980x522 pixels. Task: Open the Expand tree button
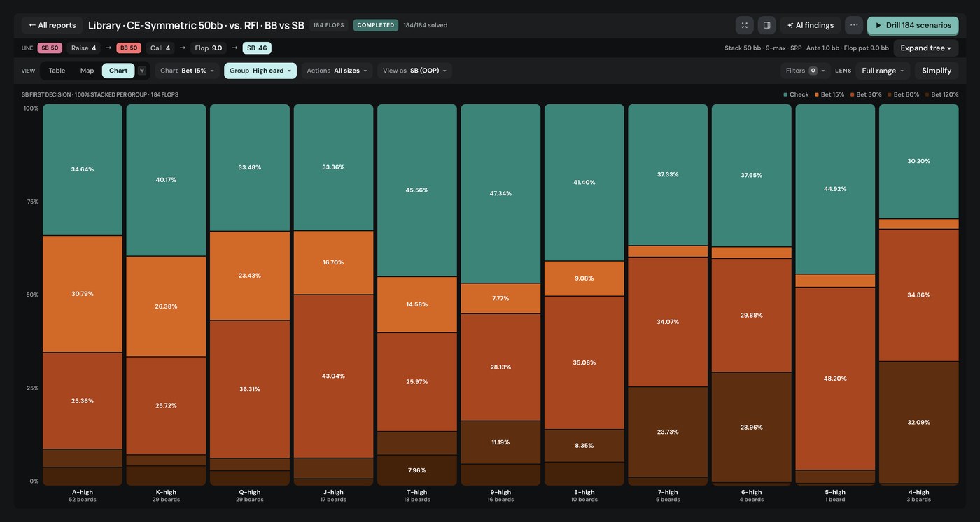coord(925,48)
